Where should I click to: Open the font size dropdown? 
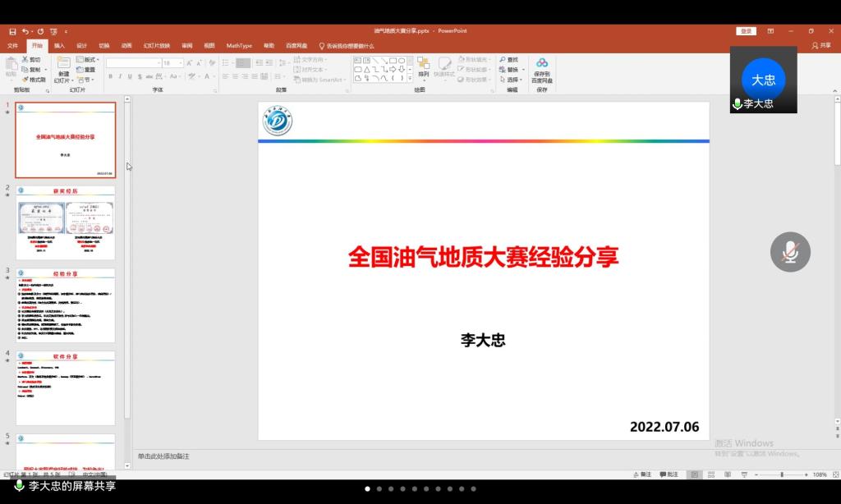(x=180, y=63)
